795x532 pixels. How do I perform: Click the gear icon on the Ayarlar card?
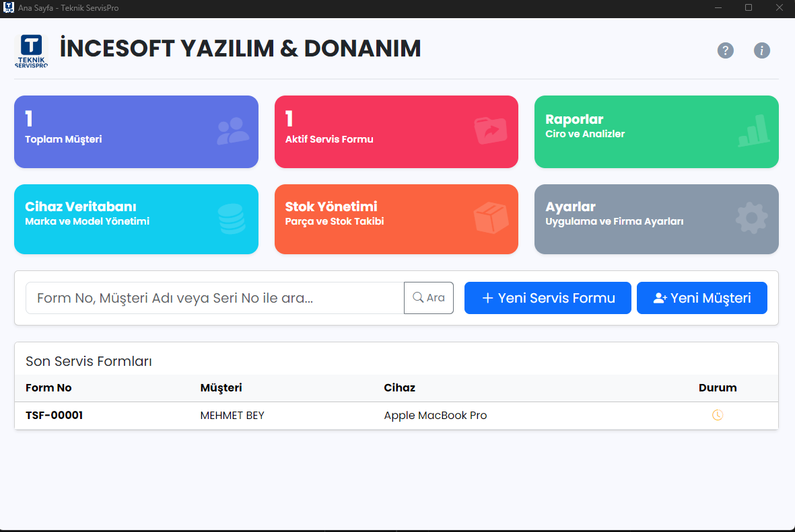[x=753, y=217]
